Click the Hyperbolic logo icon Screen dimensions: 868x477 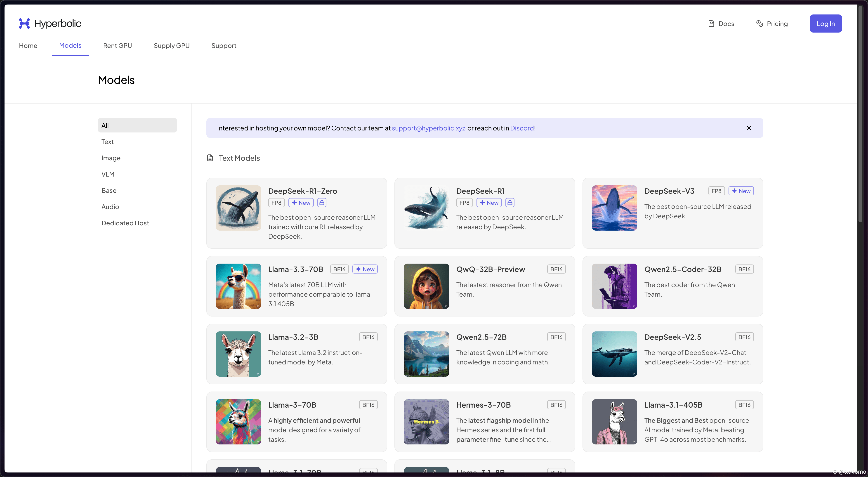point(24,23)
